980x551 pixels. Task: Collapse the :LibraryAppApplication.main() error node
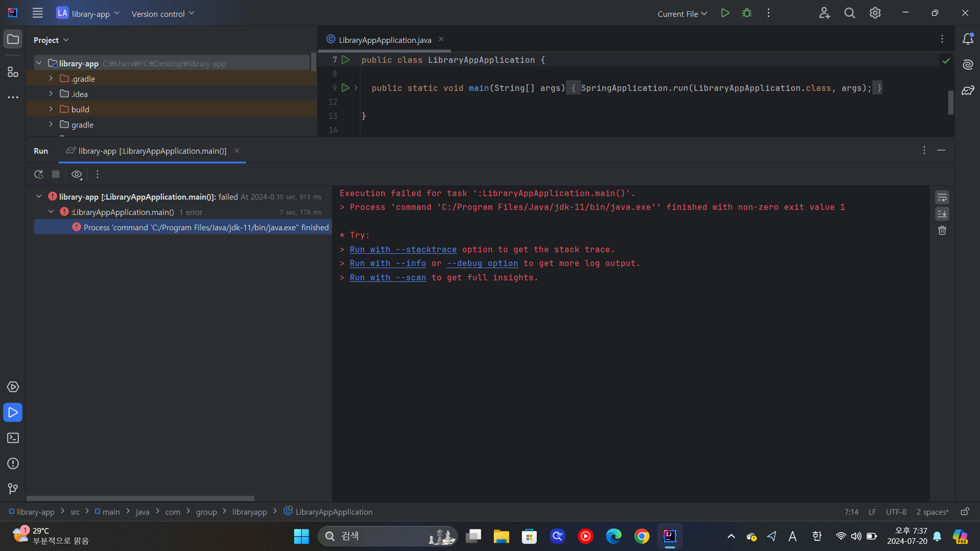[x=51, y=212]
